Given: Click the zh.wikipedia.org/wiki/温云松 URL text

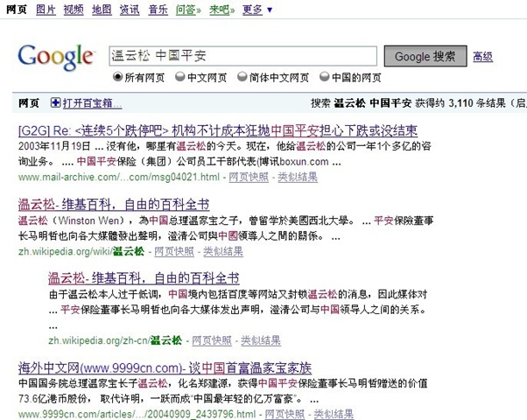Looking at the screenshot, I should (x=81, y=251).
